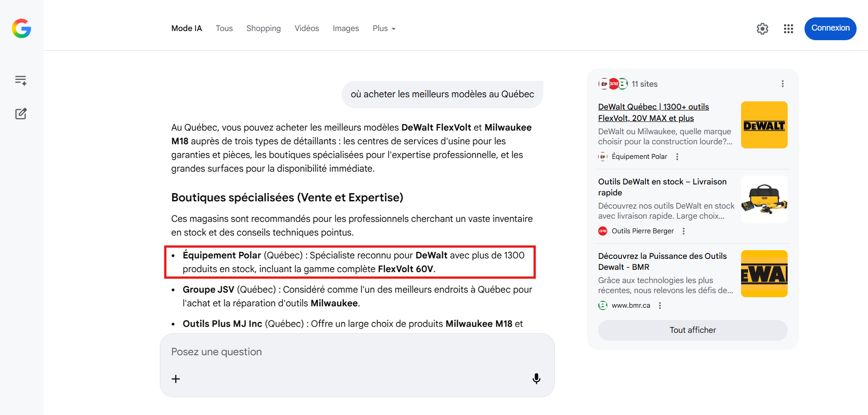Open three-dot menu on the BMR source

(x=660, y=305)
